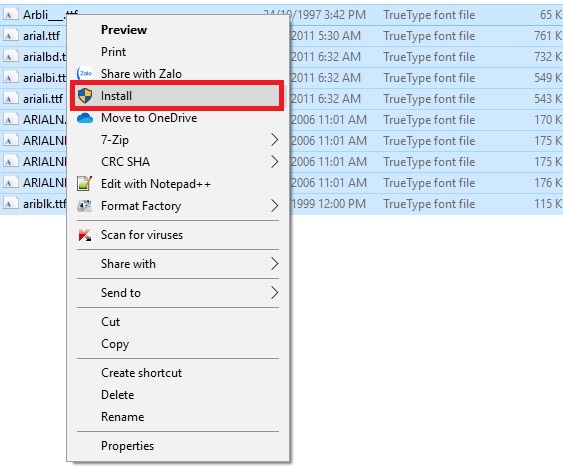This screenshot has width=563, height=467.
Task: Click the OneDrive cloud icon
Action: [x=85, y=118]
